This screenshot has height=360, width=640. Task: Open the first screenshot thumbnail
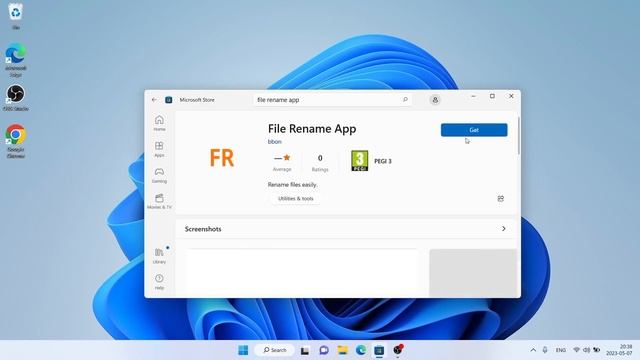[302, 273]
